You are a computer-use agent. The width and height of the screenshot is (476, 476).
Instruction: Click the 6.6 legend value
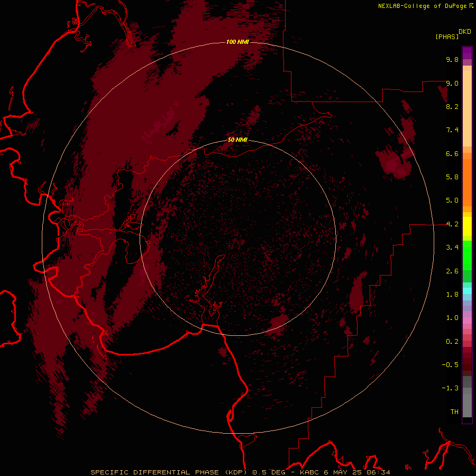pos(452,153)
